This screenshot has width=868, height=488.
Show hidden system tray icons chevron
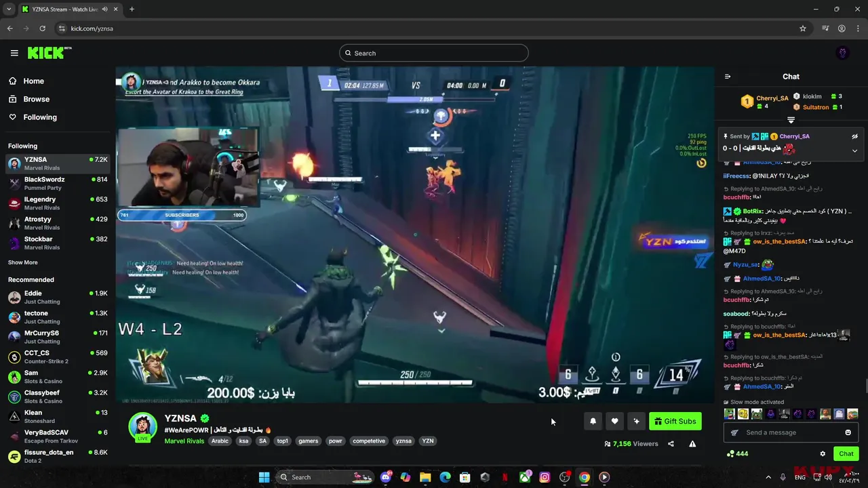pos(768,477)
